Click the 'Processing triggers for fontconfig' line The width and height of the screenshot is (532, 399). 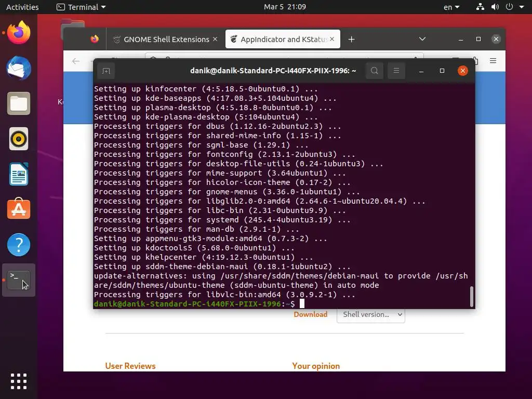pos(224,154)
